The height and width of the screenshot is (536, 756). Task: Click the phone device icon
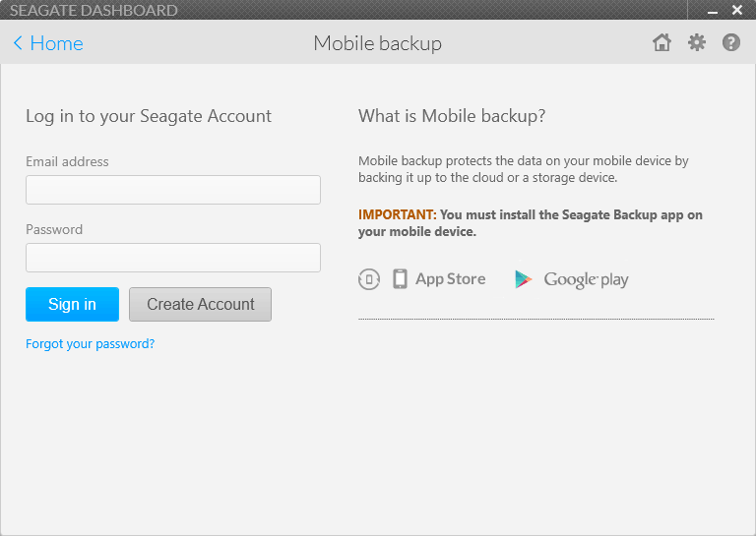tap(400, 279)
